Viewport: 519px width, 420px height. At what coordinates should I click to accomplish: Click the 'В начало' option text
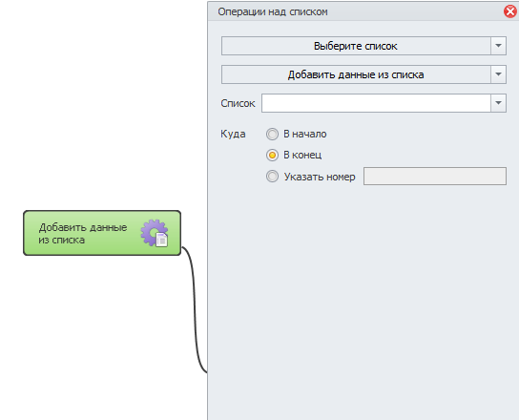[305, 135]
